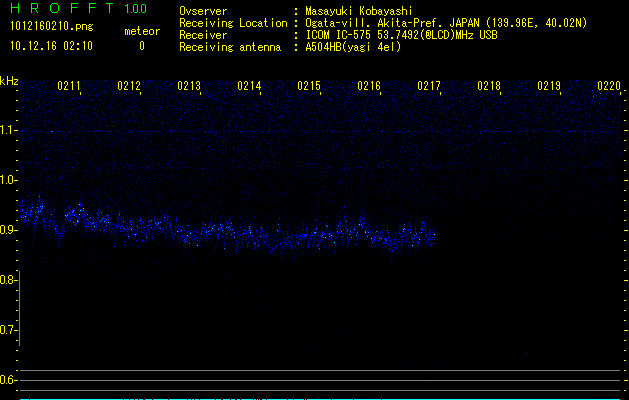Screen dimensions: 629x400
Task: Select the A504HB(yagi 4el) antenna text
Action: tap(353, 47)
